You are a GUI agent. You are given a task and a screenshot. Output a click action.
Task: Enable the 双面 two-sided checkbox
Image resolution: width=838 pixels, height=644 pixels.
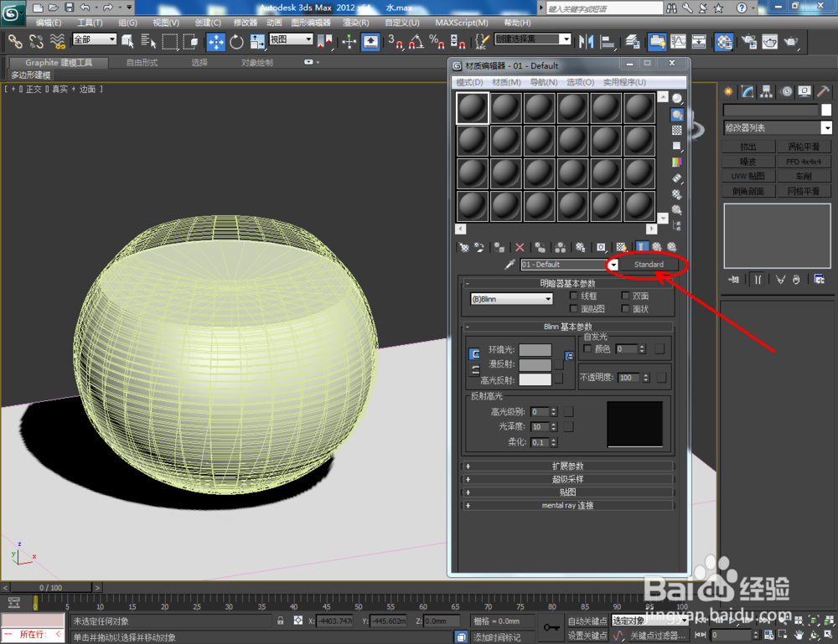coord(625,296)
